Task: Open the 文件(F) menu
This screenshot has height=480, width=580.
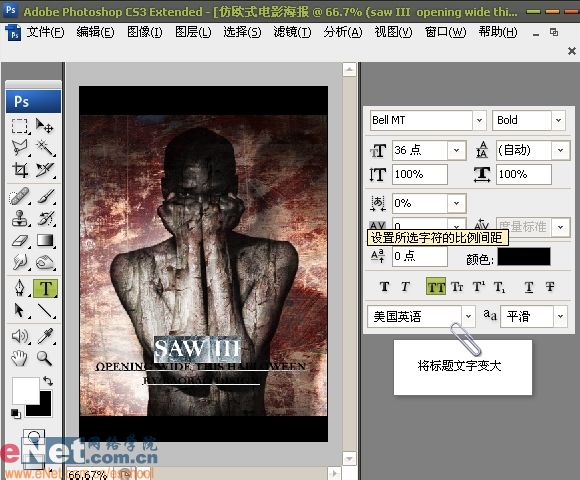Action: coord(45,32)
